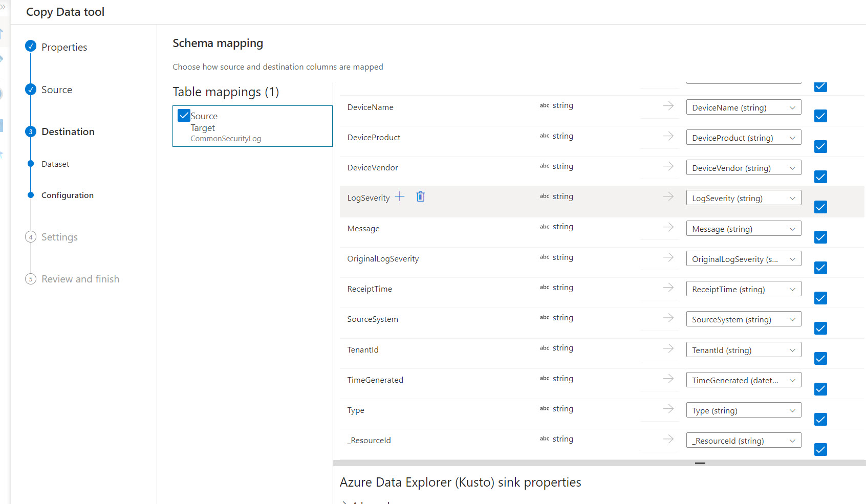Disable the DeviceVendor column mapping checkbox
This screenshot has height=504, width=866.
click(x=820, y=177)
